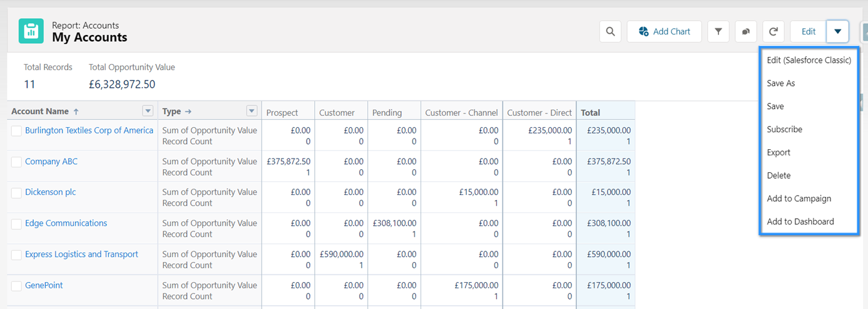Image resolution: width=868 pixels, height=309 pixels.
Task: Click the Total column header
Action: (x=590, y=113)
